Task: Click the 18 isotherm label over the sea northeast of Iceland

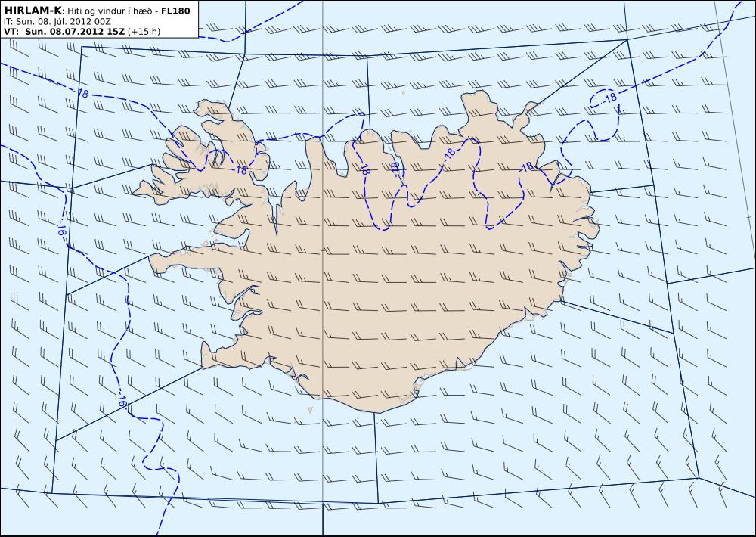Action: coord(610,97)
